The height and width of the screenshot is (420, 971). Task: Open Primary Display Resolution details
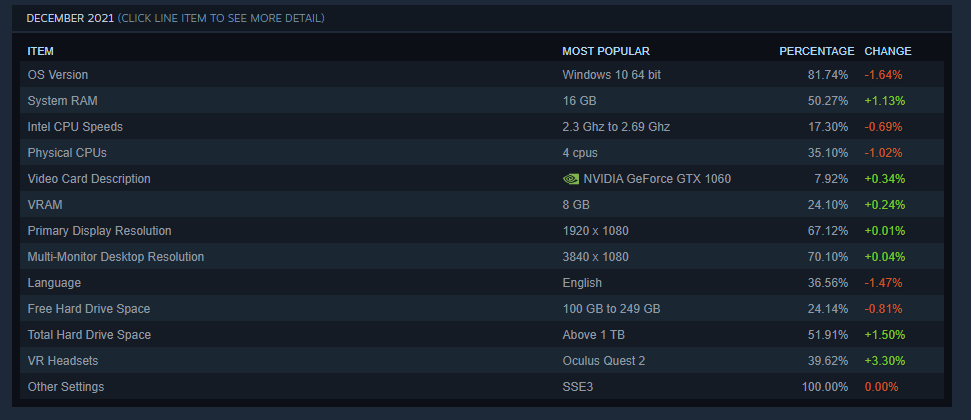[99, 231]
